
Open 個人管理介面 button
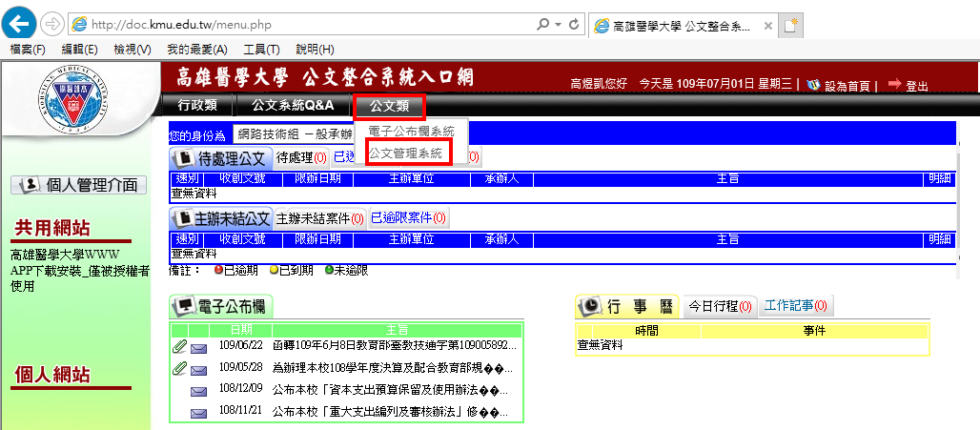point(79,185)
